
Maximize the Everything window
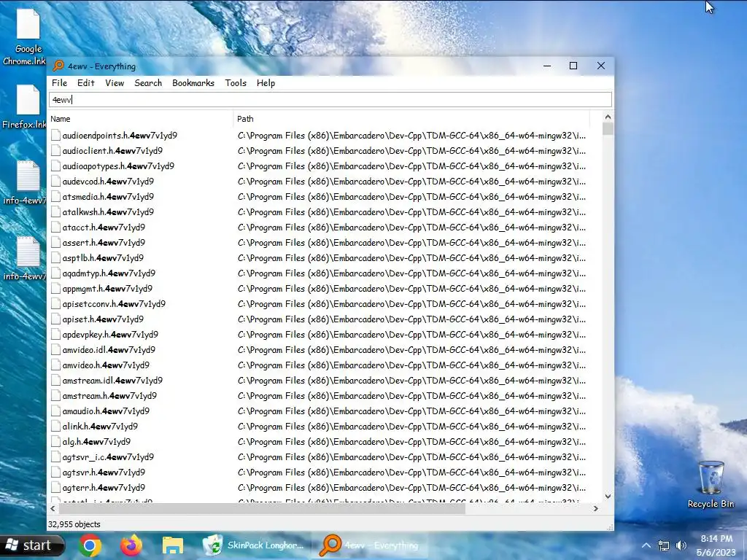tap(573, 66)
